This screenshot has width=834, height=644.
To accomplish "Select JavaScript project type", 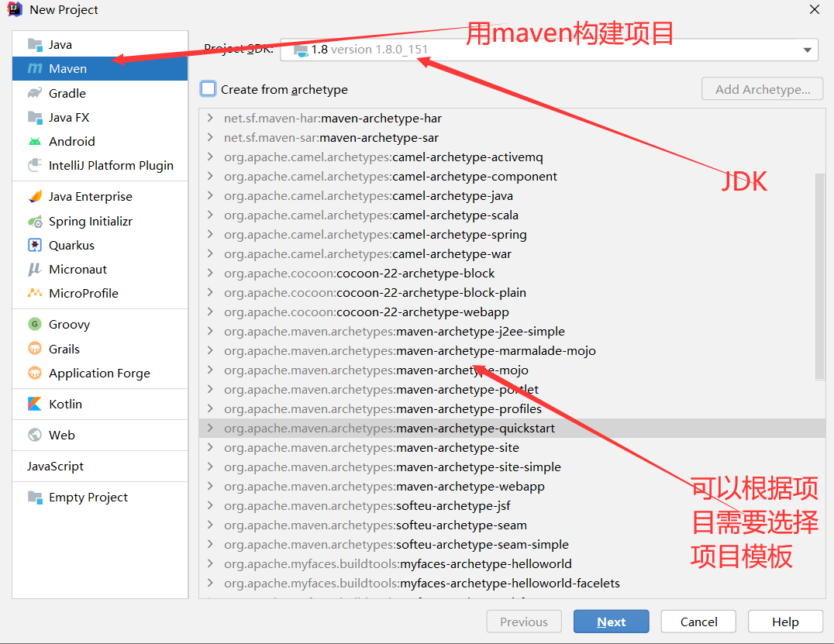I will [x=100, y=467].
